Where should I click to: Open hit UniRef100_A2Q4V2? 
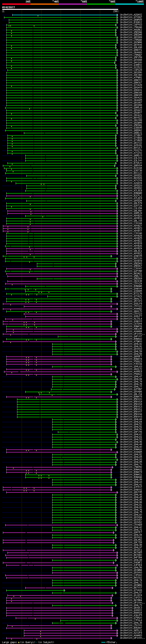pyautogui.click(x=131, y=15)
